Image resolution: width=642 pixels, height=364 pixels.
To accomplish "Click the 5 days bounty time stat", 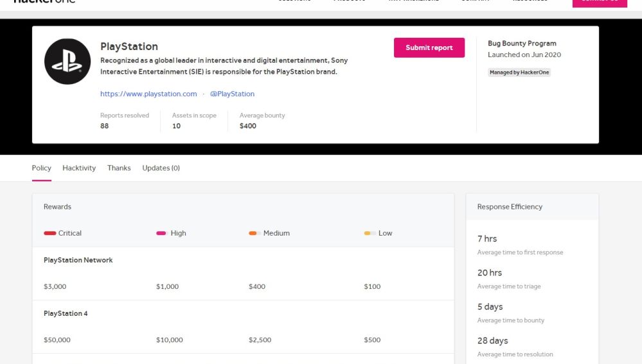I will [x=490, y=307].
